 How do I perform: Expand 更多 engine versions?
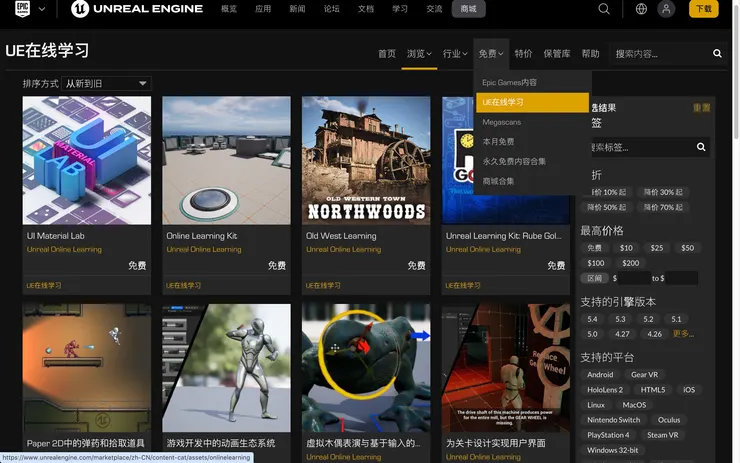click(x=683, y=334)
